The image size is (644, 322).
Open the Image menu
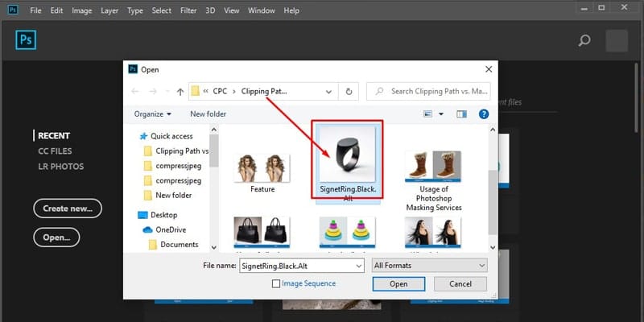[82, 10]
